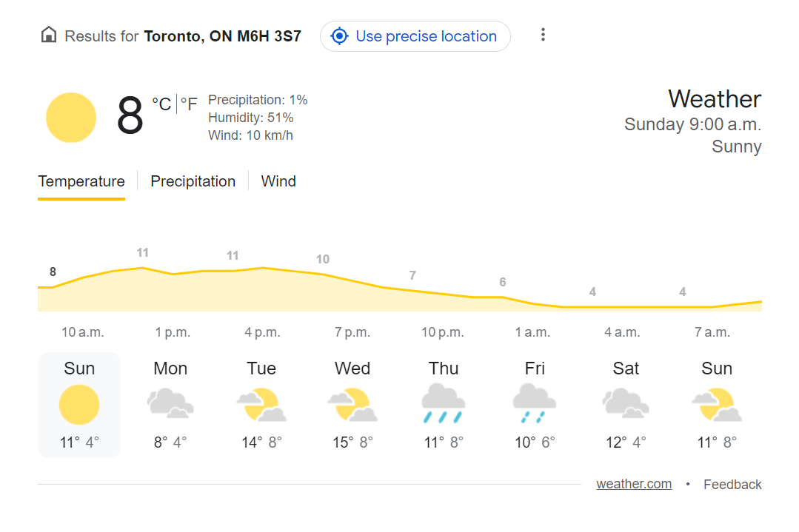Choose Wednesday in the daily forecast

(352, 405)
